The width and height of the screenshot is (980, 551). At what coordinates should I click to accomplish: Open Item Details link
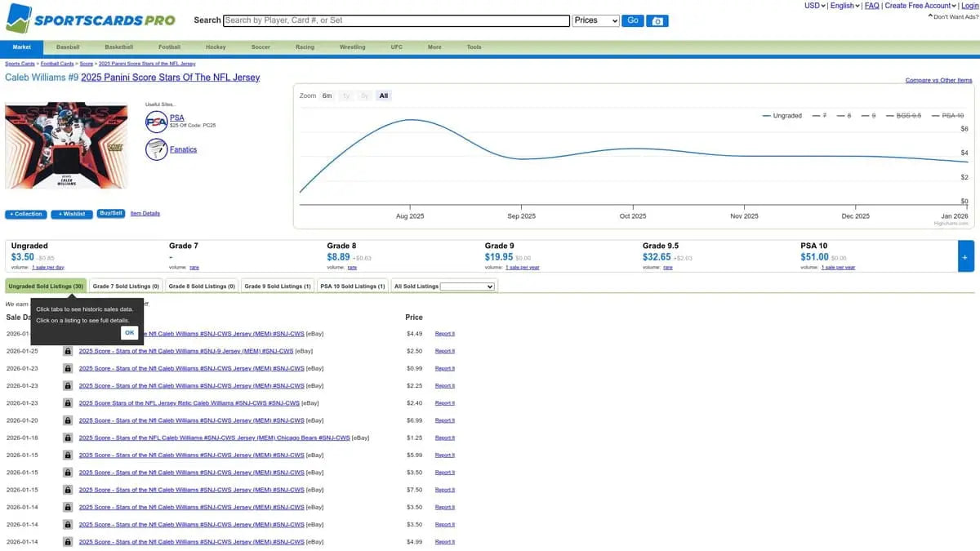point(145,214)
